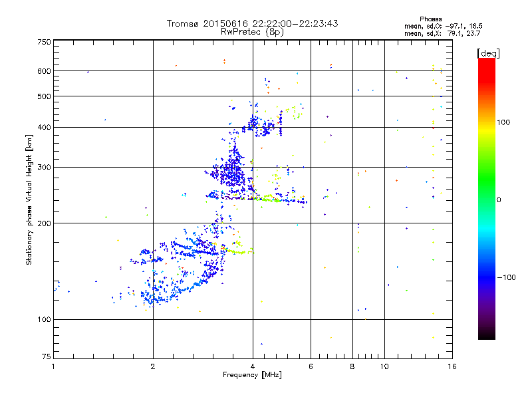Click the 'Stationary phase Virtual Height [km]' axis label
The height and width of the screenshot is (399, 532).
[29, 199]
